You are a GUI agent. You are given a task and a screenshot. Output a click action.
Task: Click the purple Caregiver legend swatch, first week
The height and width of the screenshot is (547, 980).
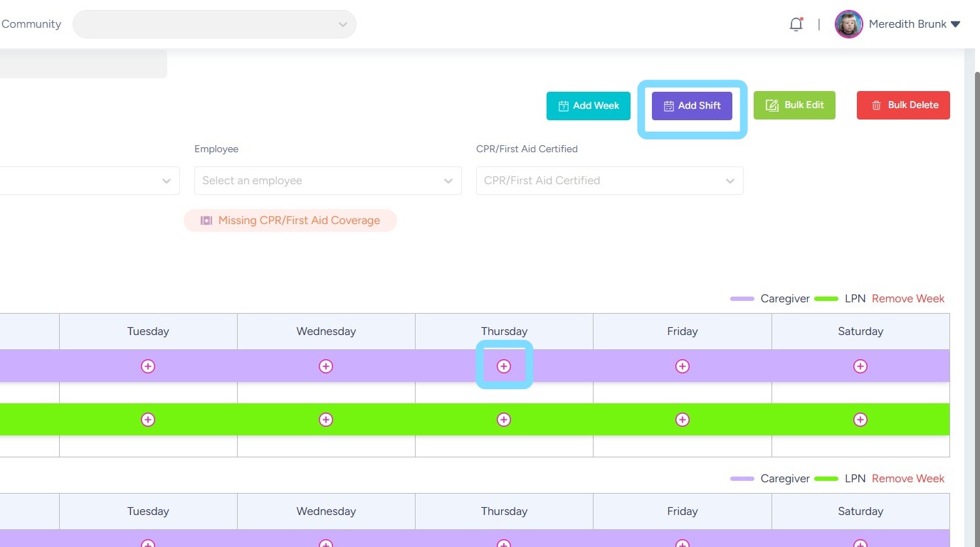742,299
